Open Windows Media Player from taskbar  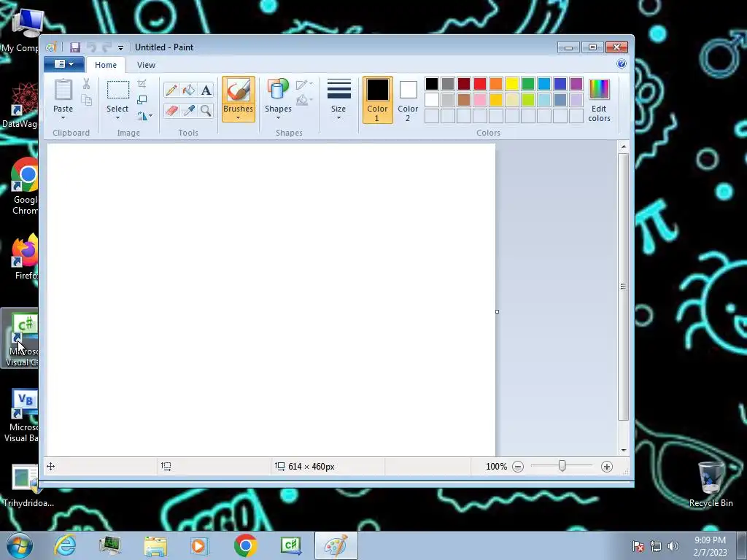click(200, 545)
